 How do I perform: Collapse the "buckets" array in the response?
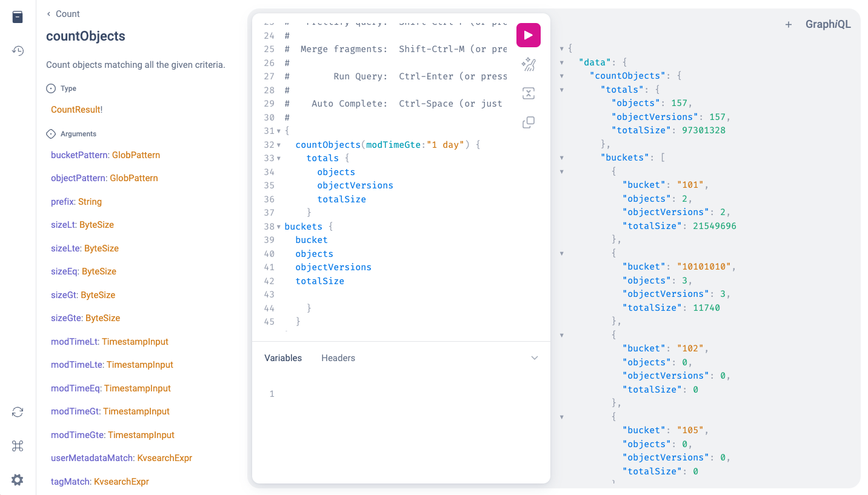pos(562,158)
